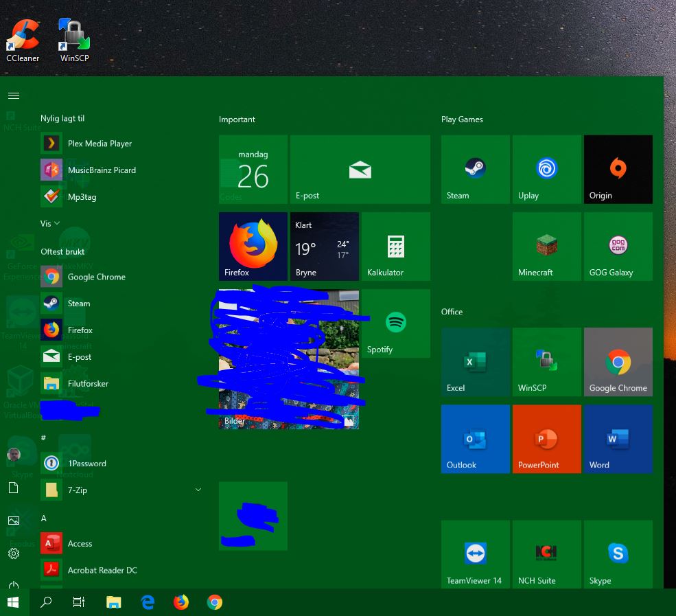This screenshot has width=676, height=616.
Task: Open Task View on the taskbar
Action: coord(79,602)
